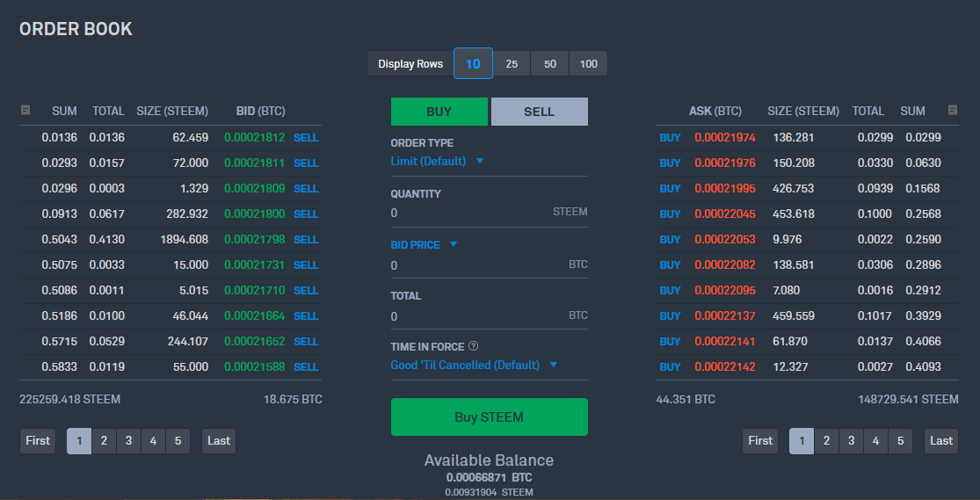Open asks page 4

point(875,440)
